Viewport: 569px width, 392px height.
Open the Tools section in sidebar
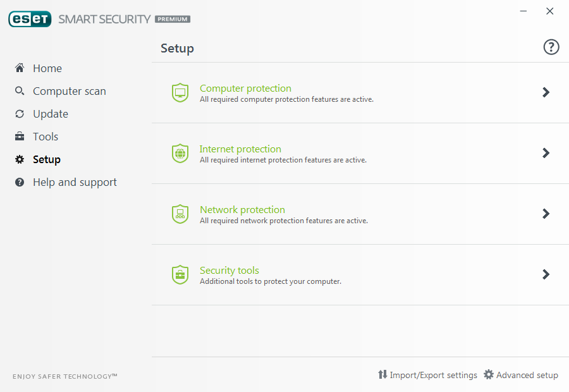pyautogui.click(x=46, y=137)
